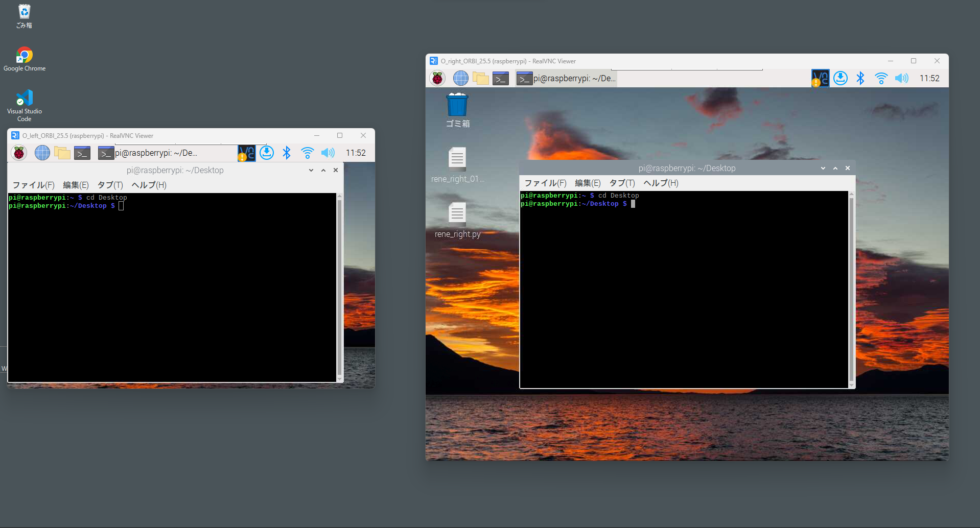Image resolution: width=980 pixels, height=528 pixels.
Task: Open the right terminal title bar dropdown arrow
Action: click(x=822, y=168)
